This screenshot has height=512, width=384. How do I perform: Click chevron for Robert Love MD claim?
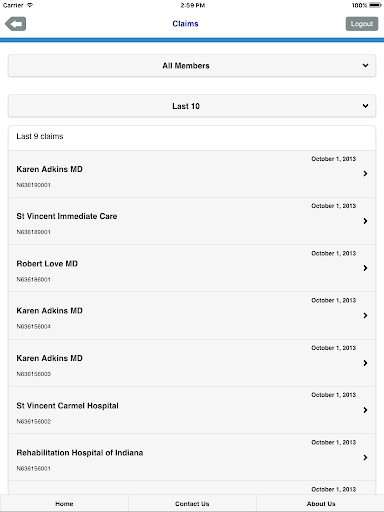click(x=365, y=268)
